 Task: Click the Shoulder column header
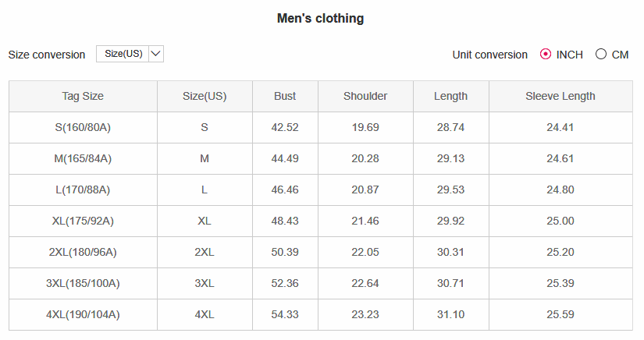tap(365, 96)
